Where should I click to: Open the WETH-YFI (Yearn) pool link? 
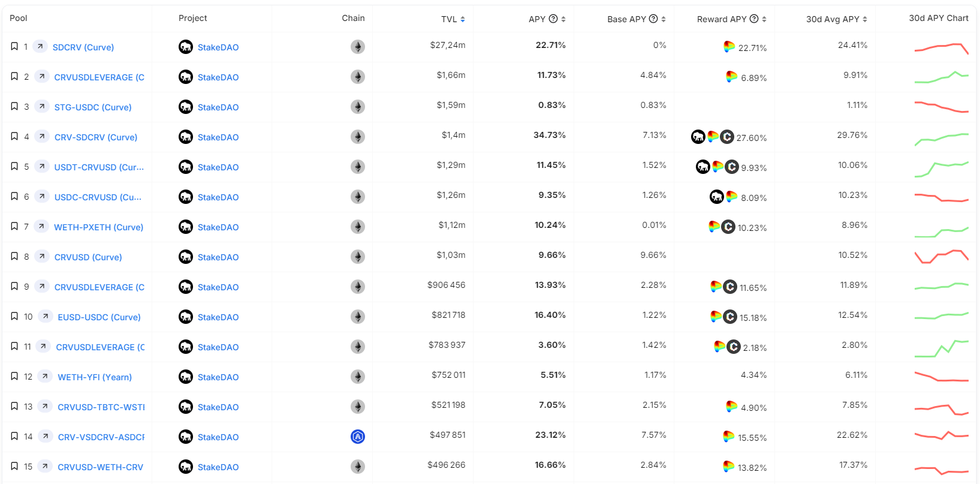tap(95, 377)
